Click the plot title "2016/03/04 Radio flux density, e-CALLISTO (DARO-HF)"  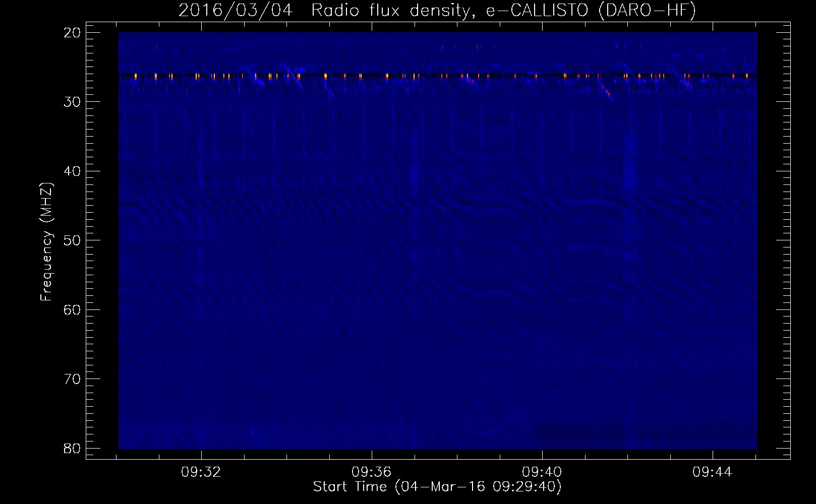437,11
